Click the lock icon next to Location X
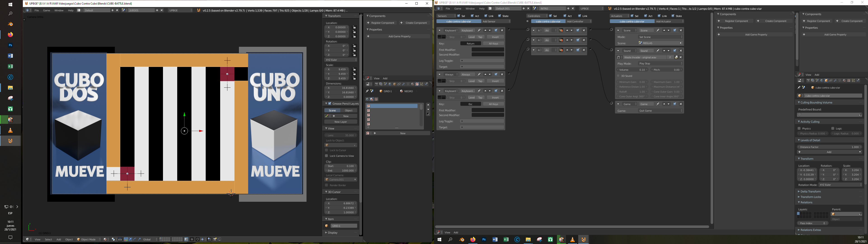This screenshot has width=868, height=244. (354, 28)
